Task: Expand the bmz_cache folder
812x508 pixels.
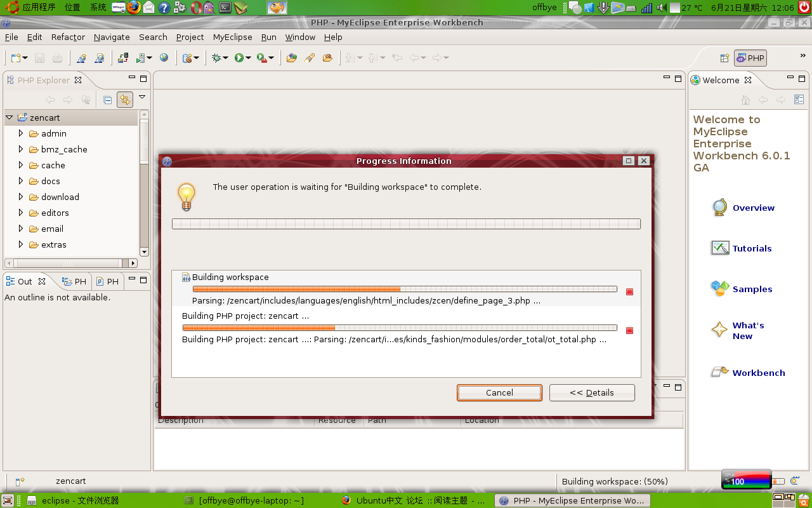Action: coord(21,149)
